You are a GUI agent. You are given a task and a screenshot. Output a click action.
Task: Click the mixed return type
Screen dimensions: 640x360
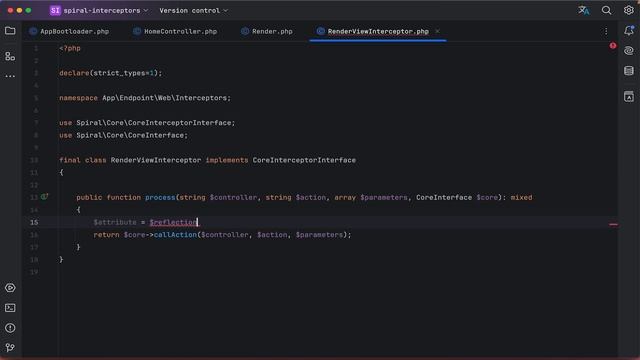pyautogui.click(x=521, y=198)
